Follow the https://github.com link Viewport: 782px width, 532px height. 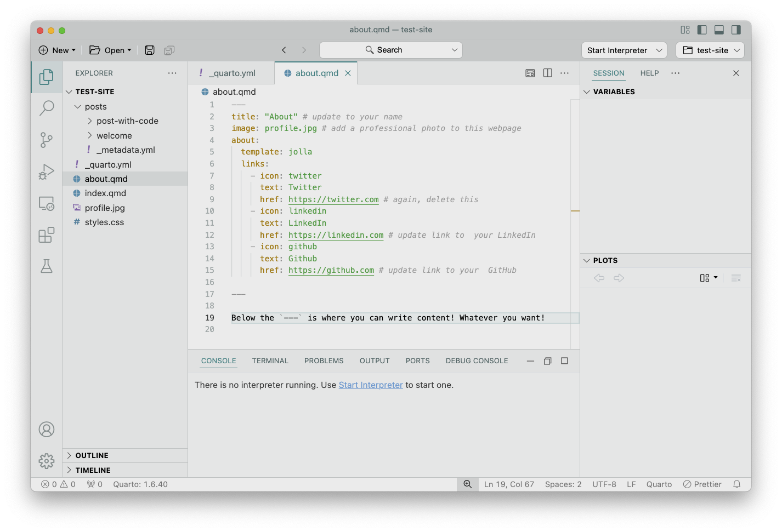pyautogui.click(x=331, y=270)
